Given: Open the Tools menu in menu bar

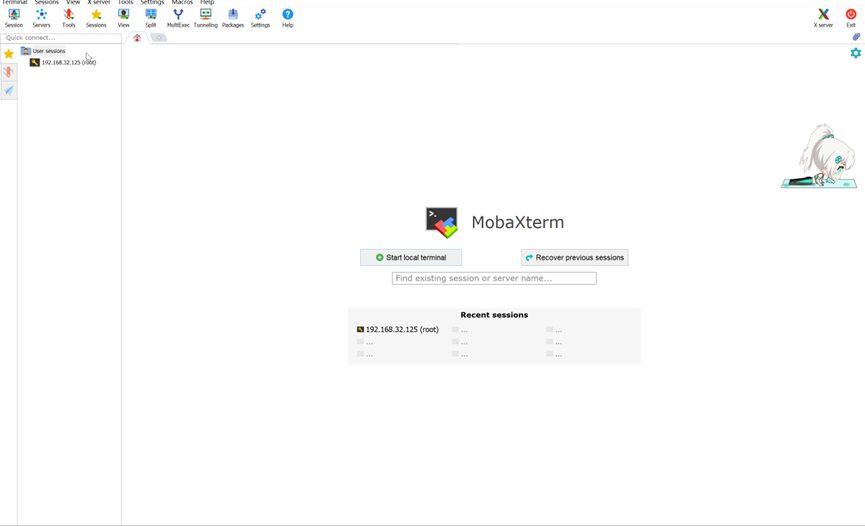Looking at the screenshot, I should tap(125, 2).
